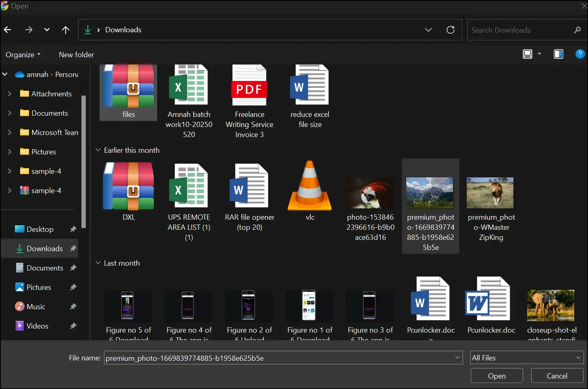
Task: Select Freelance Writing Service Invoice PDF
Action: coord(249,102)
